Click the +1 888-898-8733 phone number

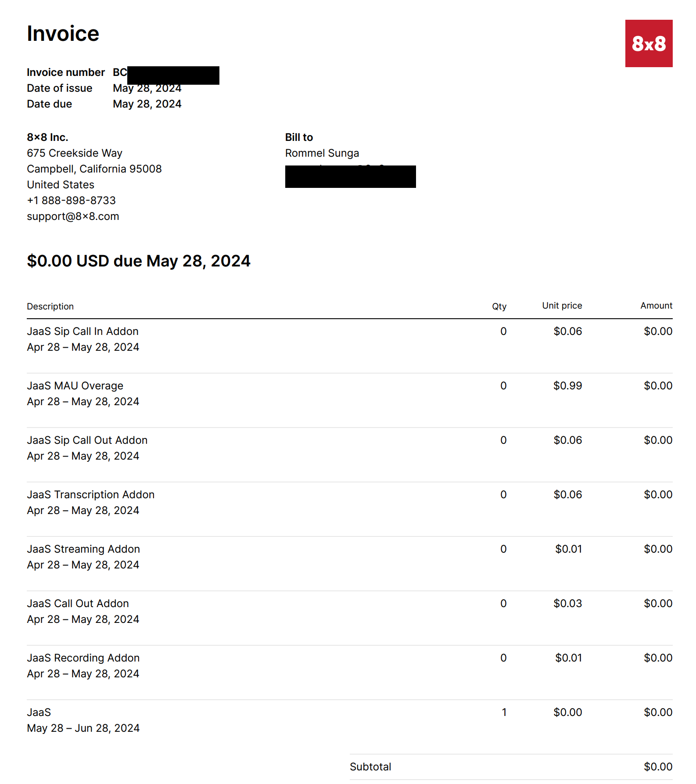(x=71, y=201)
